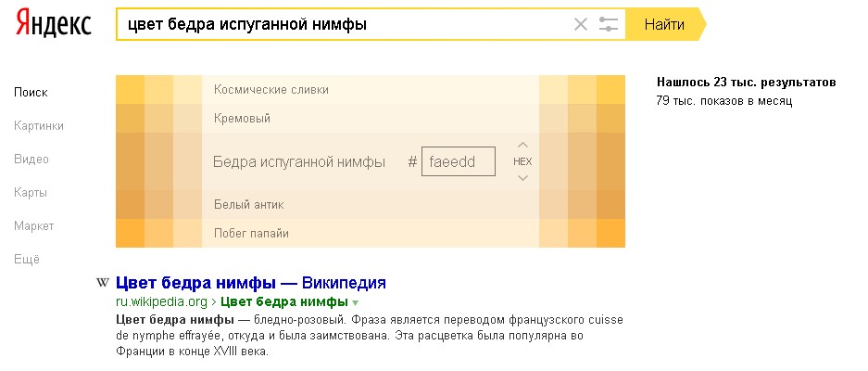Open Цвет бедра нимфы Wikipedia result

(x=250, y=283)
